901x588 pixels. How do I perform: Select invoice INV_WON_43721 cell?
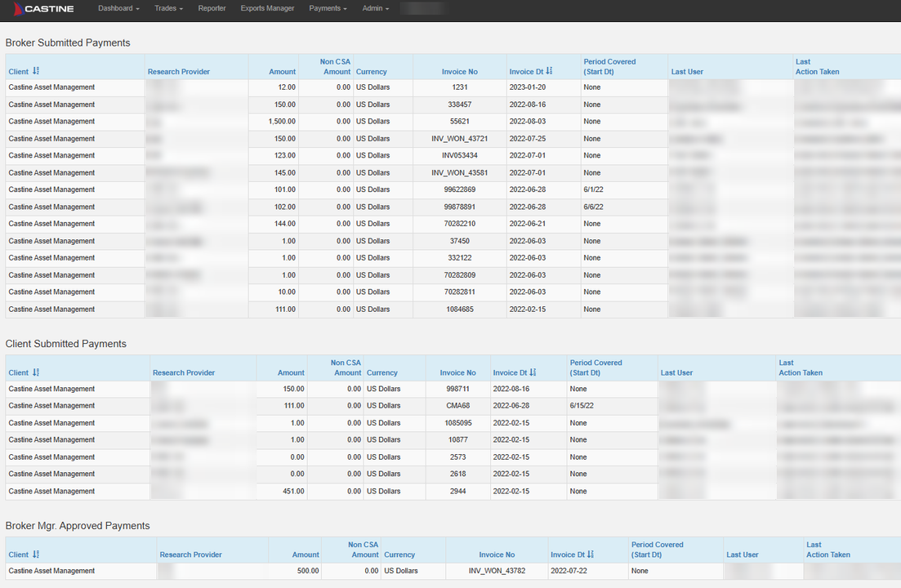click(x=460, y=139)
